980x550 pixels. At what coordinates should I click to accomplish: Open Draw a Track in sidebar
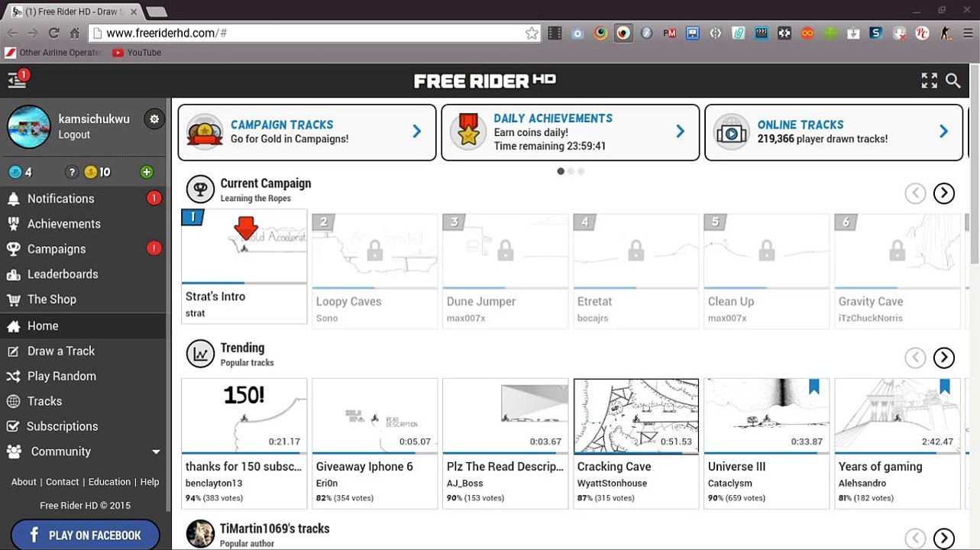(83, 351)
